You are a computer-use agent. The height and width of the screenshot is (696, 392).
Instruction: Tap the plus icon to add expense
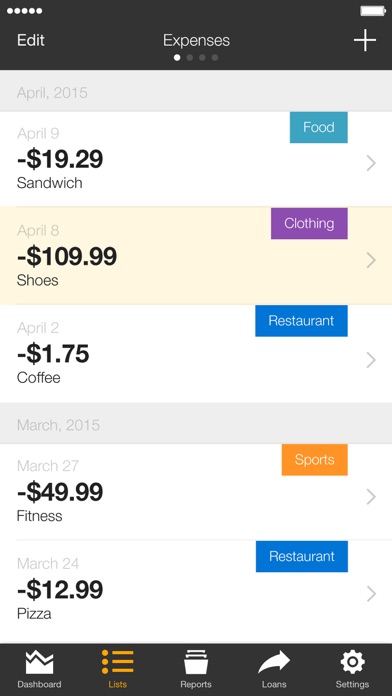[364, 40]
